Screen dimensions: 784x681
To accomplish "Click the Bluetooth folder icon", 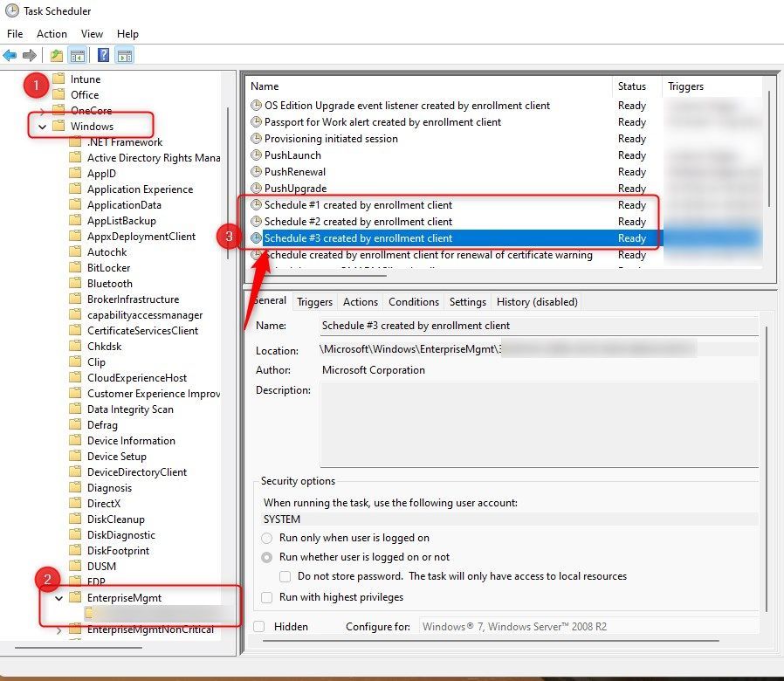I will pyautogui.click(x=75, y=283).
